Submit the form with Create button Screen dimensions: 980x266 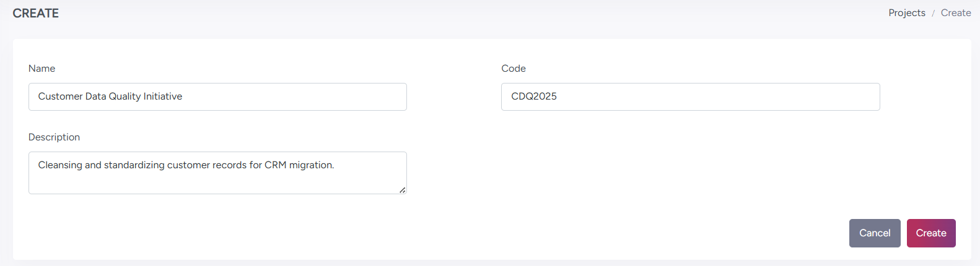tap(930, 233)
